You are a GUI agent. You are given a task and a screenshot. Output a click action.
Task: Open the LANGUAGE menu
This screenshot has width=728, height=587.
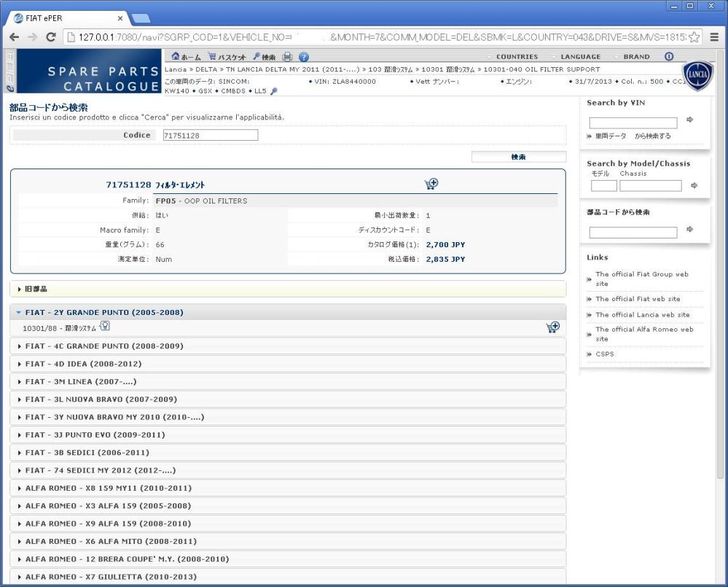[x=580, y=57]
